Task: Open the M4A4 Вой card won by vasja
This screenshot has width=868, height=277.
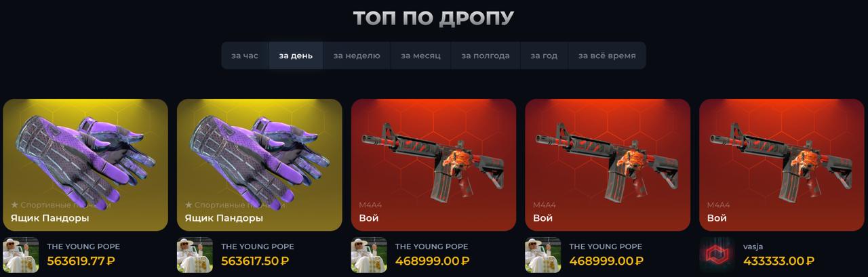Action: coord(782,165)
